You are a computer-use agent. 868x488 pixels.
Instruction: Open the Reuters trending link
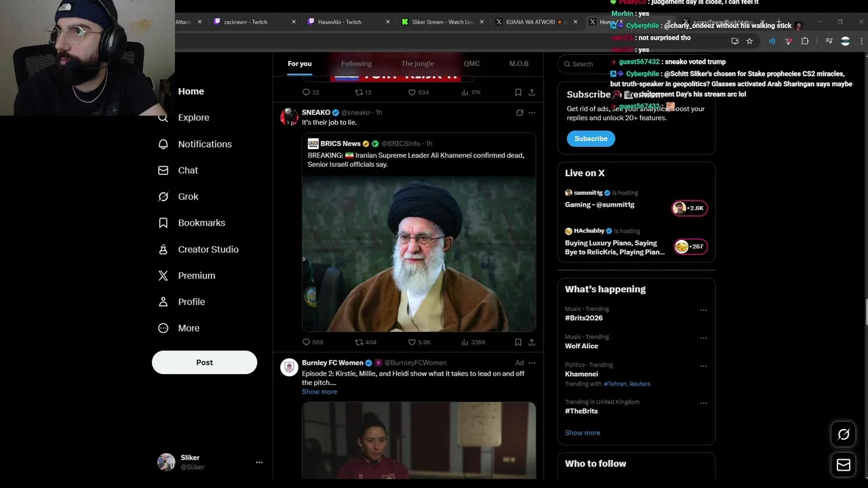(x=639, y=384)
